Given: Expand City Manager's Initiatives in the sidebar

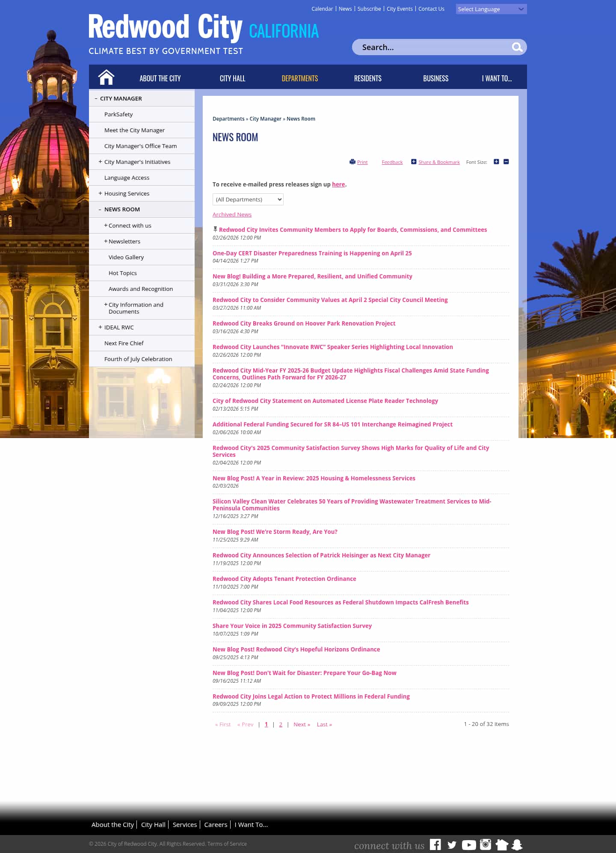Looking at the screenshot, I should tap(100, 162).
